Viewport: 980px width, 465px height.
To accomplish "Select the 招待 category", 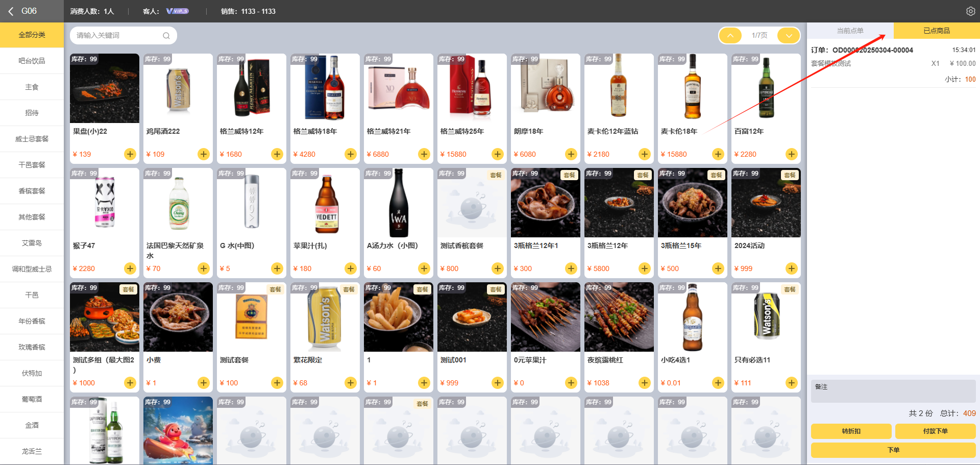I will click(32, 113).
